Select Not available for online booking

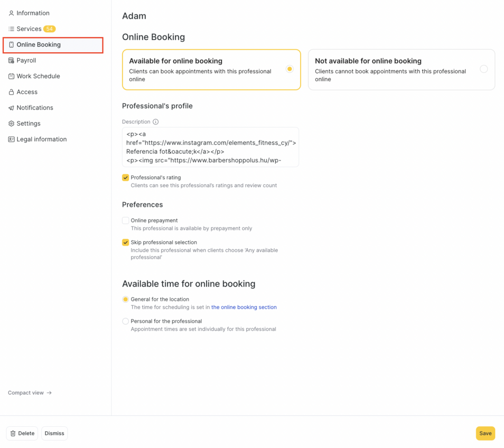coord(401,69)
